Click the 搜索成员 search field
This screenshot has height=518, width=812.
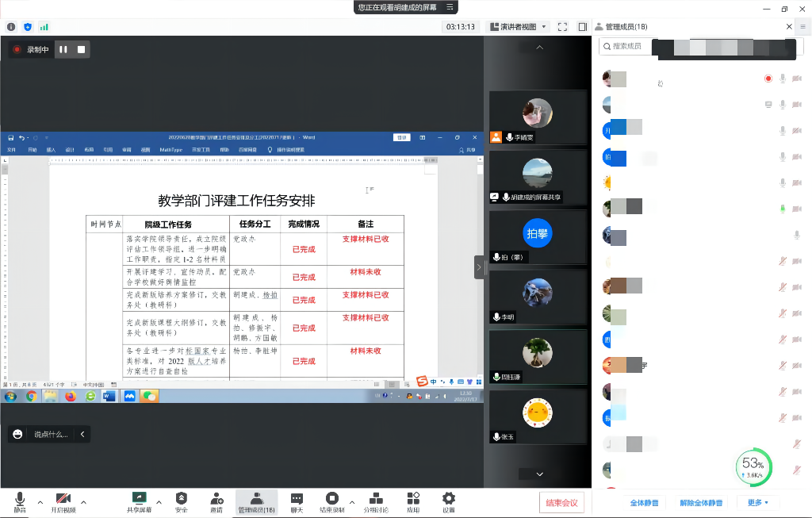click(630, 47)
